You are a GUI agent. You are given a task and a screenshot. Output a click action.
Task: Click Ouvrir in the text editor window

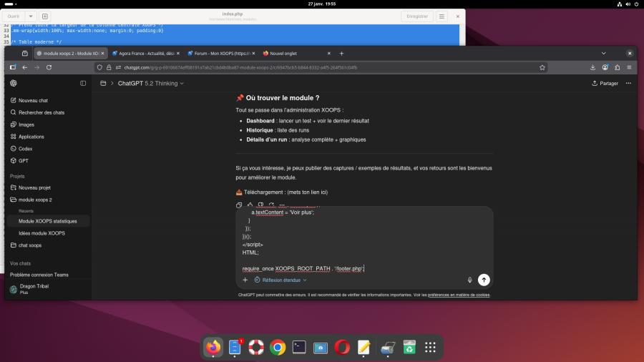point(14,16)
